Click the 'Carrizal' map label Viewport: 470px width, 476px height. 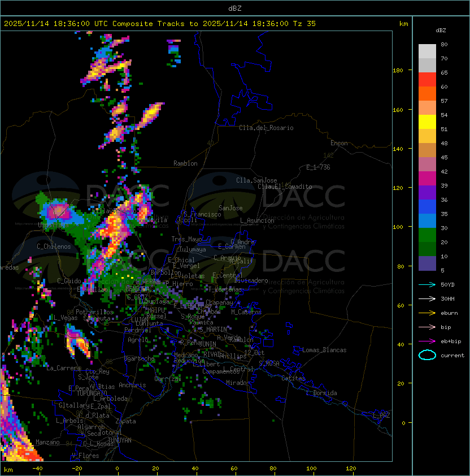click(168, 379)
